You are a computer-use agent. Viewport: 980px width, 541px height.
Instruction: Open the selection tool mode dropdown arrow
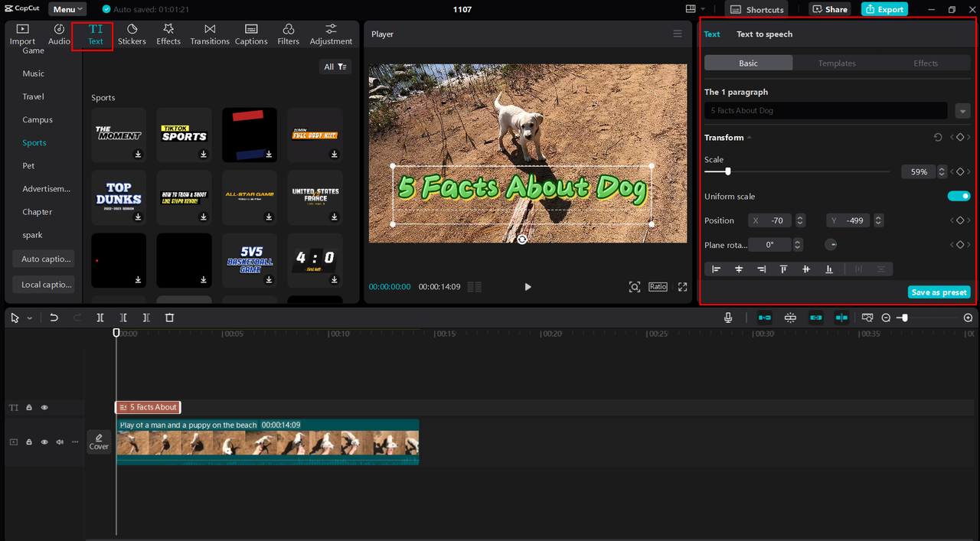(x=30, y=318)
